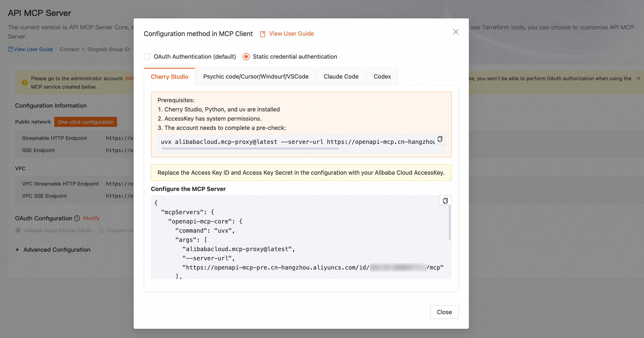Copy the uvx pre-check command
This screenshot has height=338, width=644.
point(440,139)
